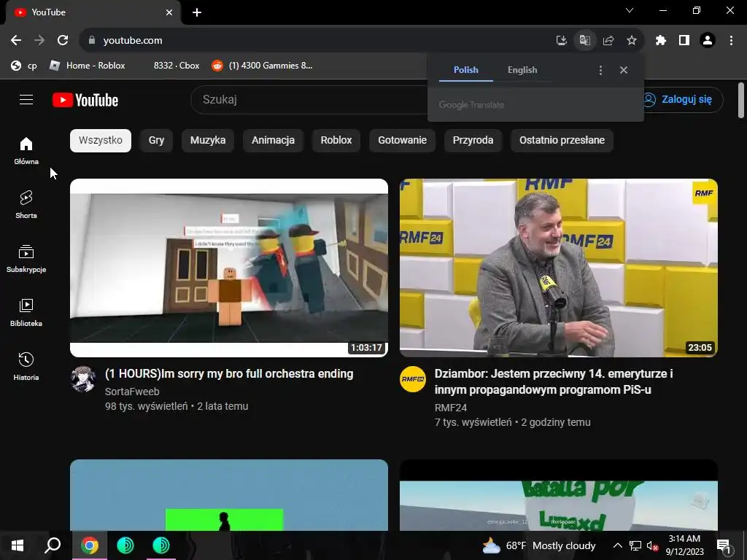Click the lock site info icon
Viewport: 747px width, 560px height.
[92, 41]
